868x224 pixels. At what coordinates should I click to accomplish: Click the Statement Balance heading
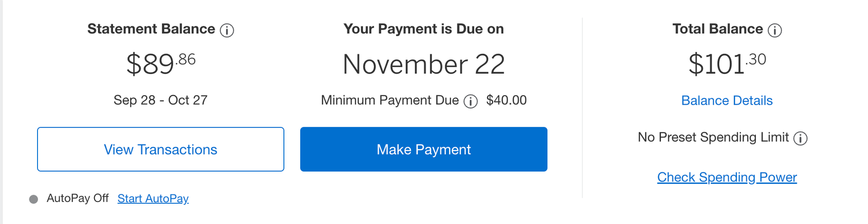(151, 29)
